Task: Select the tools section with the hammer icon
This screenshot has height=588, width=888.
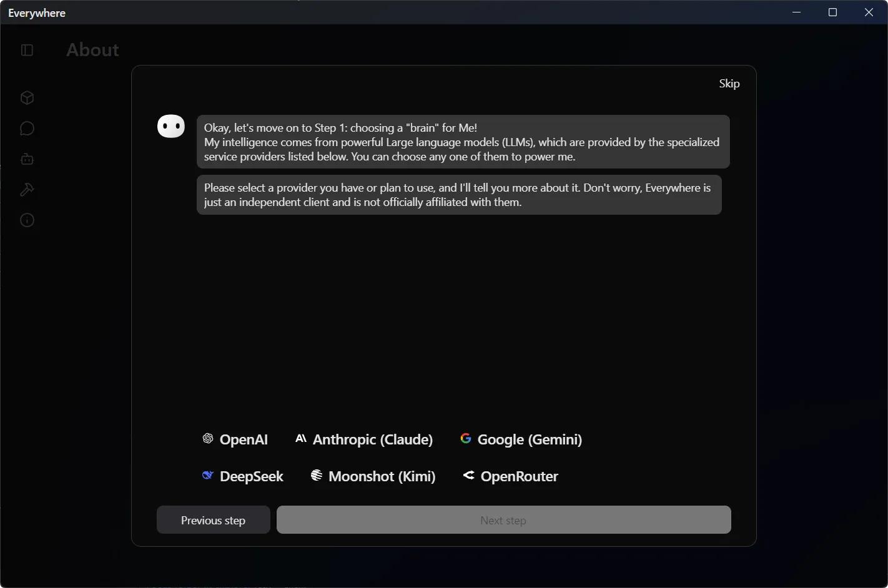Action: [x=27, y=190]
